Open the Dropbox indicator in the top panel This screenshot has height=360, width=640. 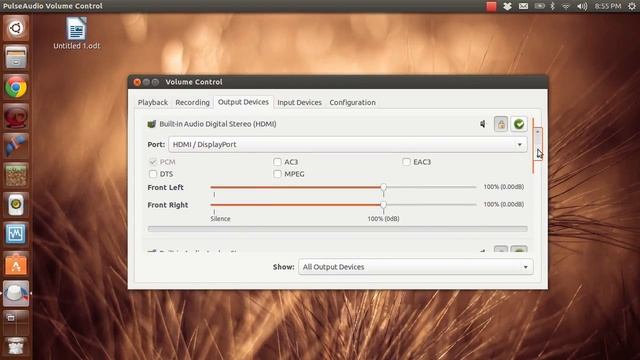507,6
